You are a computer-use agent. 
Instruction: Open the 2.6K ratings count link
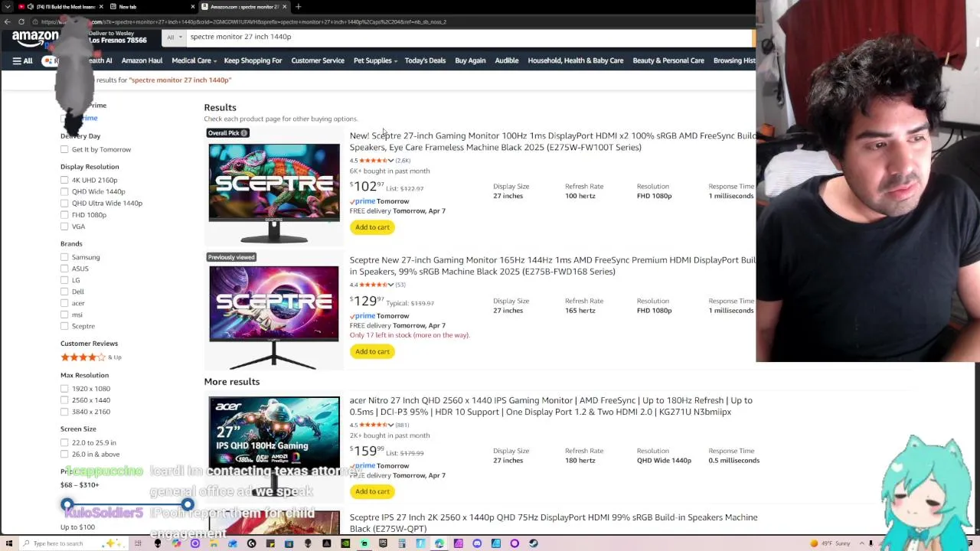pos(403,161)
